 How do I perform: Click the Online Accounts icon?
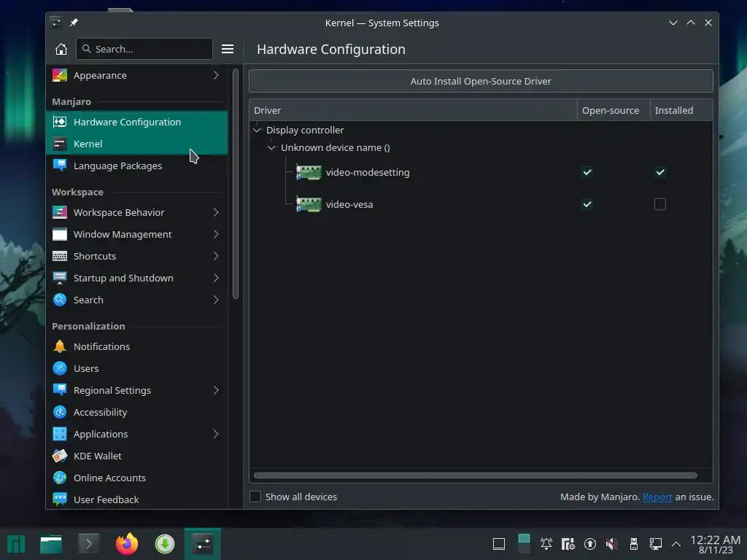coord(60,478)
